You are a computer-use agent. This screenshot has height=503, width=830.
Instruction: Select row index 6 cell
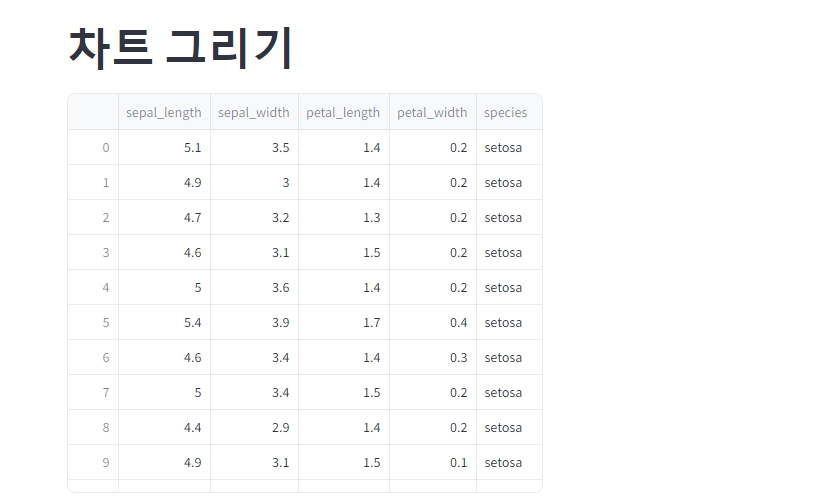click(93, 357)
